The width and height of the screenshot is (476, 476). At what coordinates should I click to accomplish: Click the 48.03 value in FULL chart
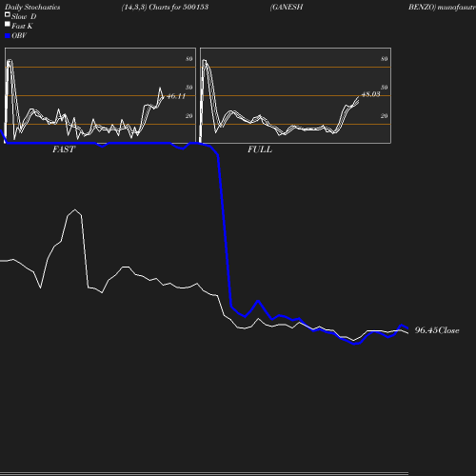pyautogui.click(x=370, y=94)
